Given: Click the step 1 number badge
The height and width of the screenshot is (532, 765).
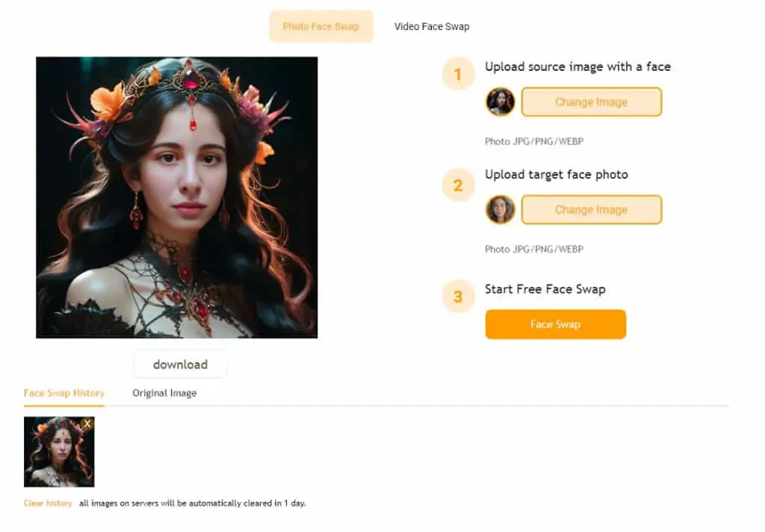Looking at the screenshot, I should tap(458, 74).
